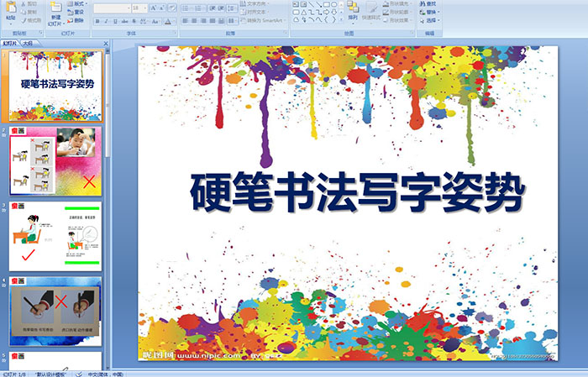
Task: Select the Vertical Text Box shape
Action: click(303, 4)
